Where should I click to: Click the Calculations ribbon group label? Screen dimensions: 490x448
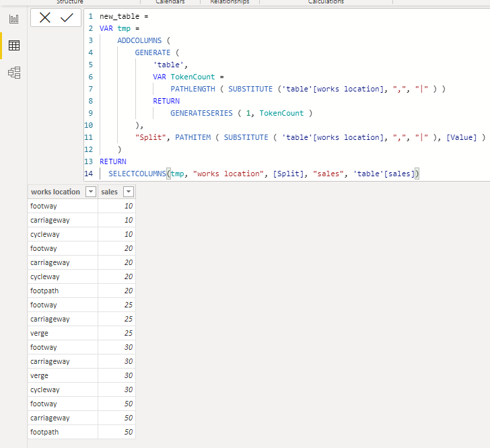[326, 1]
